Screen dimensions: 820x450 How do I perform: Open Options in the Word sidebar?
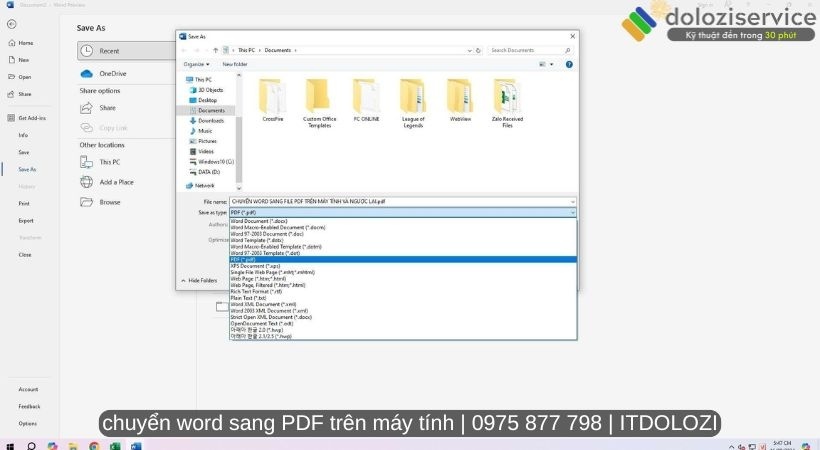point(28,424)
